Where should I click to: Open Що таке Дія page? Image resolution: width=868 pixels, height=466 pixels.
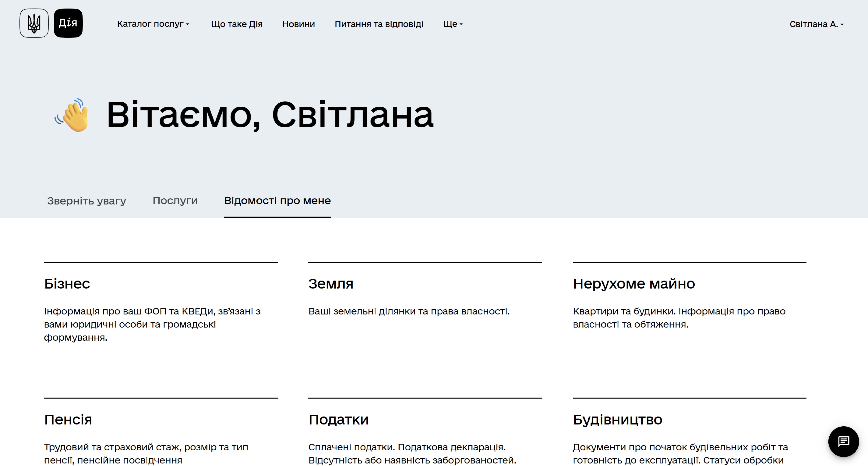237,24
